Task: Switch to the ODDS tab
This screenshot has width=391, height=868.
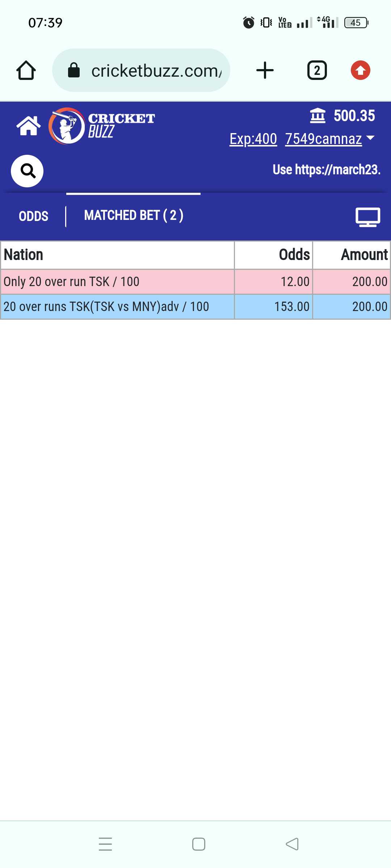Action: pos(34,216)
